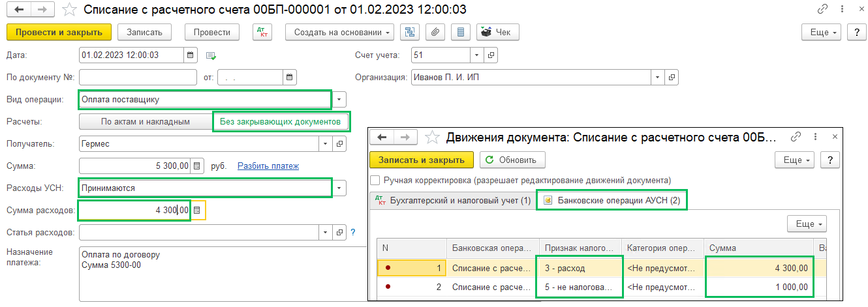Click the copy link icon at top right
Screen dimensions: 868x307
(x=822, y=9)
